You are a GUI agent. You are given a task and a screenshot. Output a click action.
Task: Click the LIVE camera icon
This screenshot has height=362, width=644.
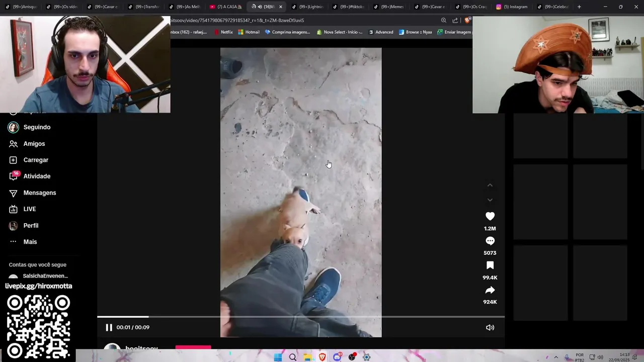14,209
